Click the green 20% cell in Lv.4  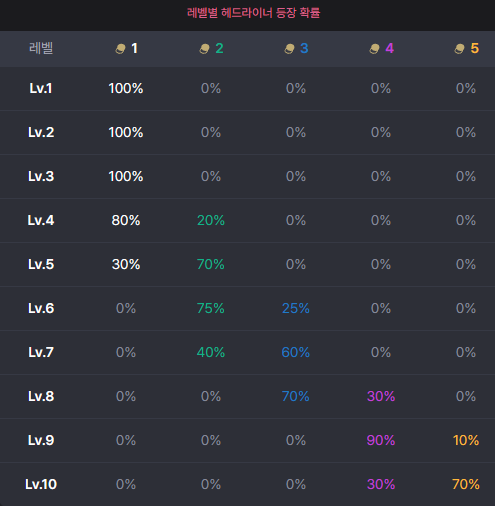click(x=211, y=220)
